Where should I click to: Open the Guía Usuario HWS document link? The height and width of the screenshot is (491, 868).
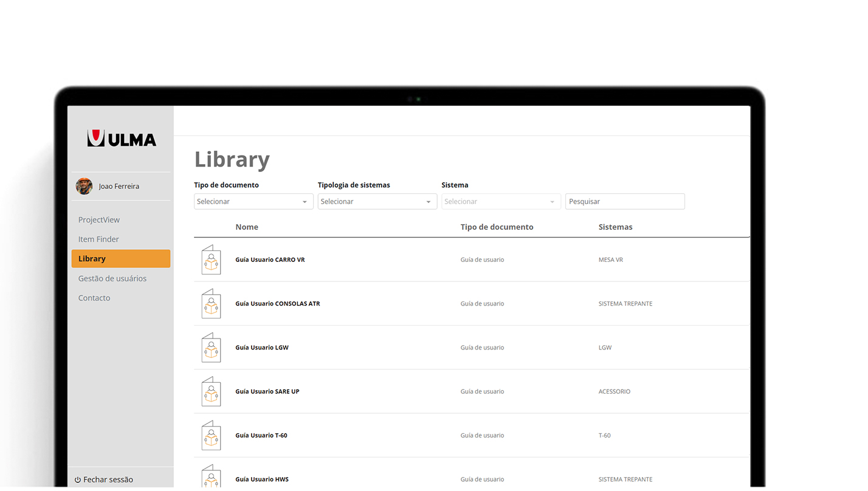pos(262,479)
